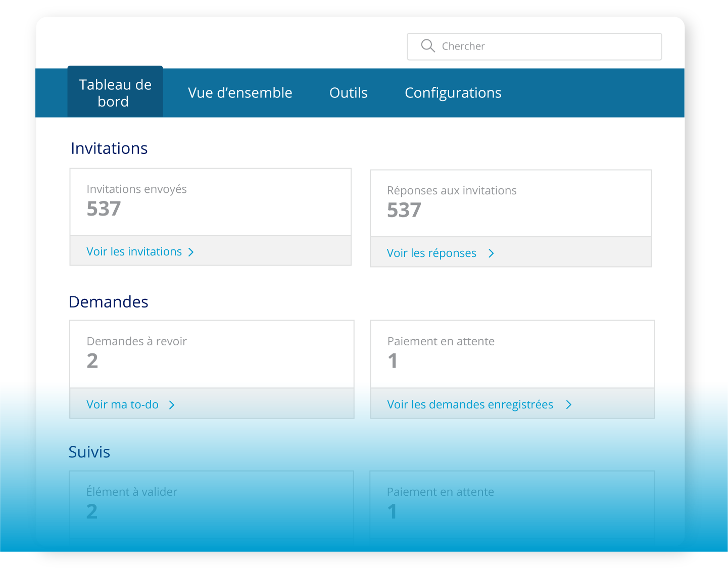Click the Réponses aux invitations card
Image resolution: width=728 pixels, height=573 pixels.
511,203
